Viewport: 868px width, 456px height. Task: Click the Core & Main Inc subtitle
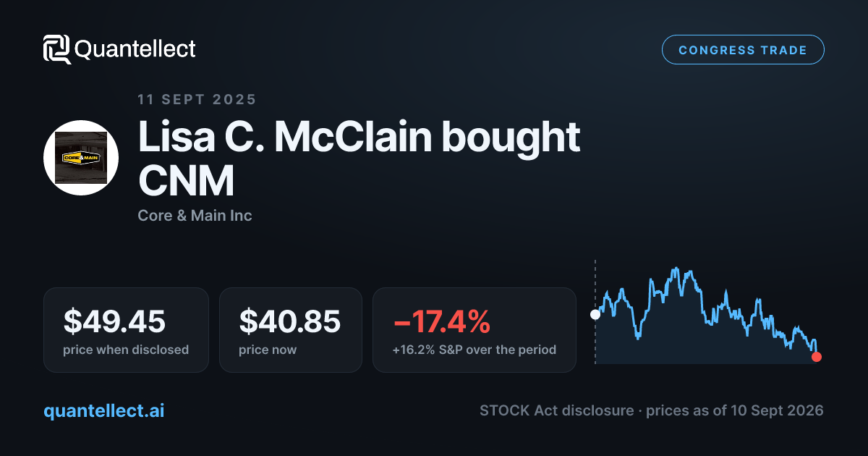click(x=195, y=215)
